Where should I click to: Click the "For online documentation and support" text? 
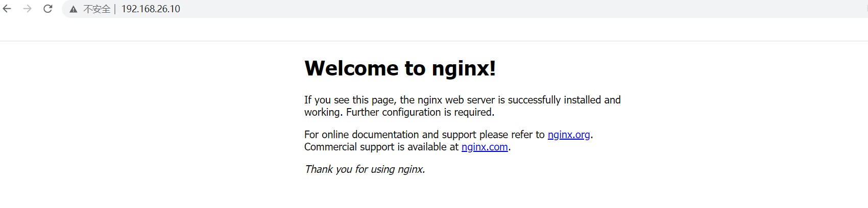[x=390, y=135]
